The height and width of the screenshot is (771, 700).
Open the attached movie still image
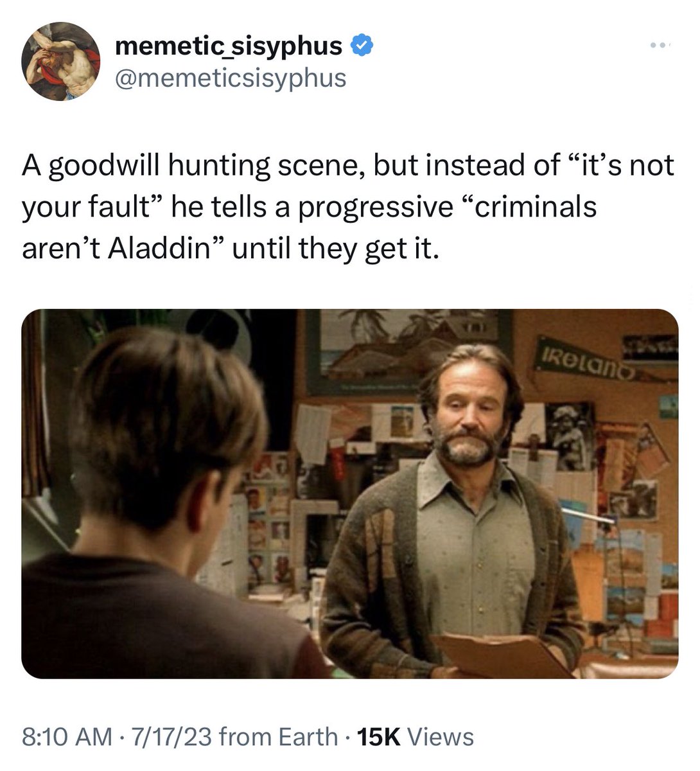coord(350,493)
